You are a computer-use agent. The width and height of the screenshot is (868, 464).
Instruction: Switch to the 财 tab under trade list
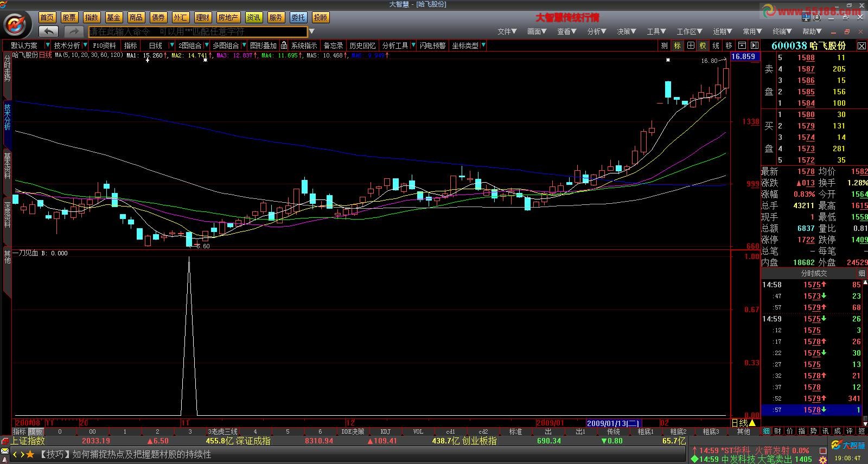click(778, 431)
